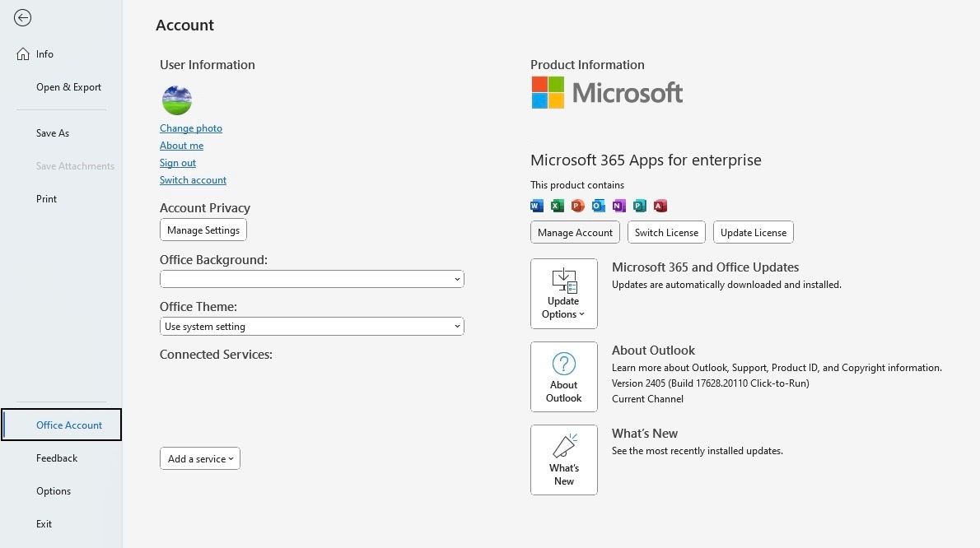Click the OneNote app icon

click(x=619, y=206)
